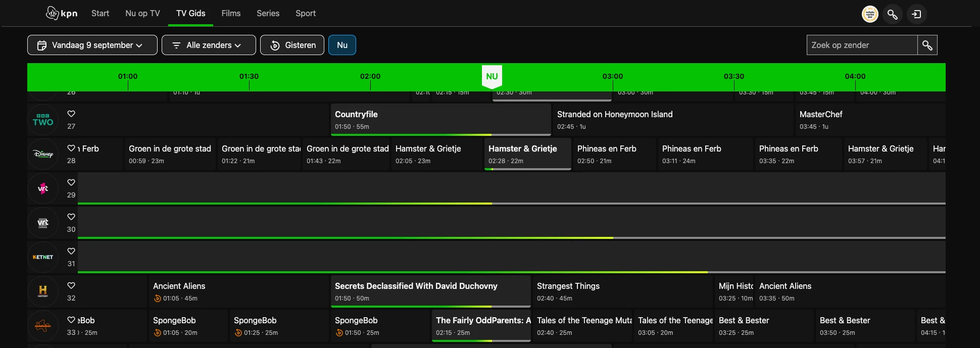Open the Sport tab
The height and width of the screenshot is (348, 980).
[306, 14]
